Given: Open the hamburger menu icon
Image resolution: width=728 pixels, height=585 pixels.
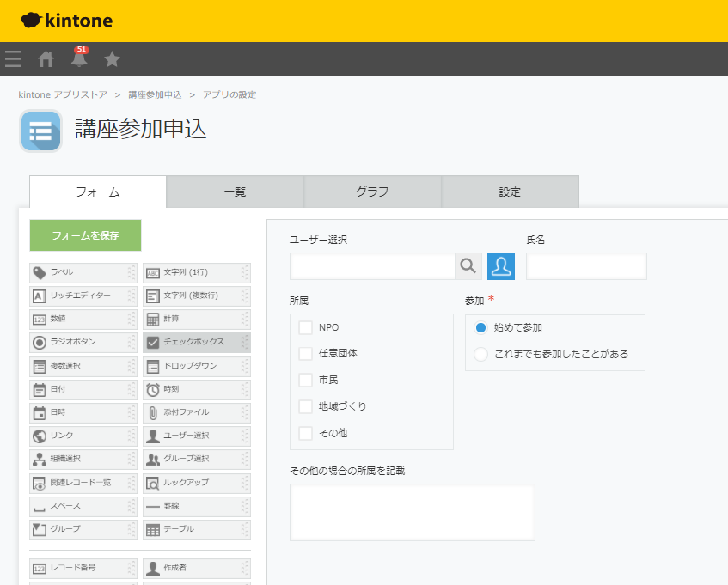Looking at the screenshot, I should [13, 59].
